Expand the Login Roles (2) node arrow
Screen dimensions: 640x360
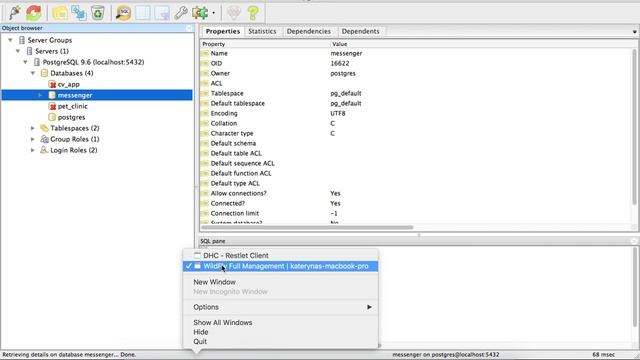(x=33, y=150)
